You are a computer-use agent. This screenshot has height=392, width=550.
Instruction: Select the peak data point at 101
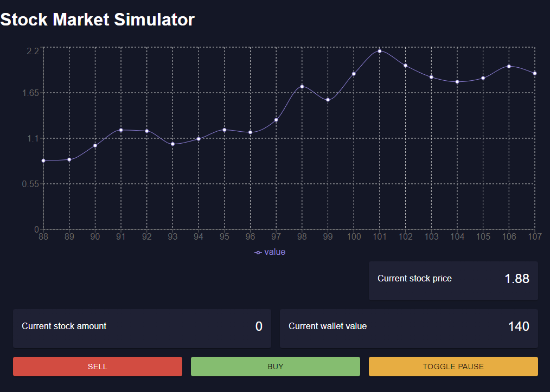[x=380, y=51]
